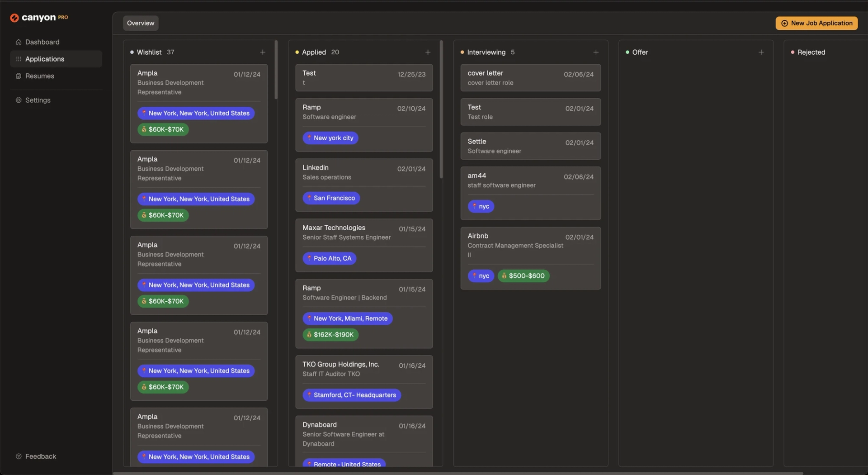This screenshot has height=475, width=868.
Task: Open the am44 staff software engineer card
Action: (x=531, y=193)
